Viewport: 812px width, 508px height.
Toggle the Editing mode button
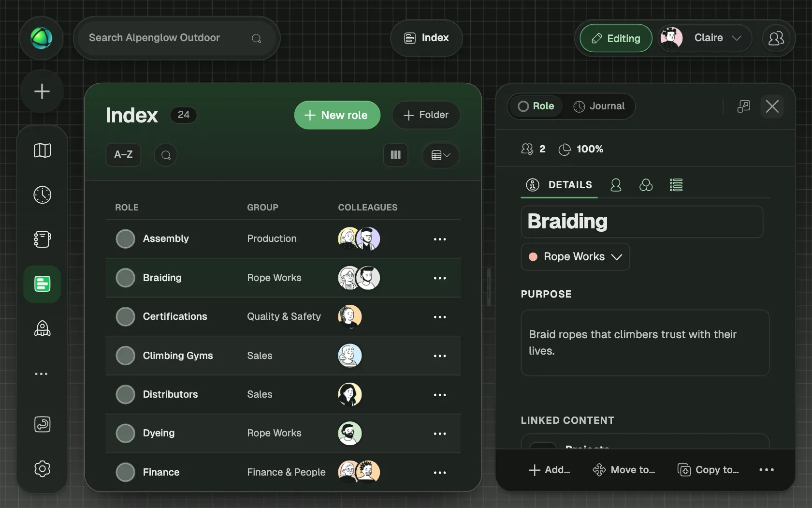[616, 38]
